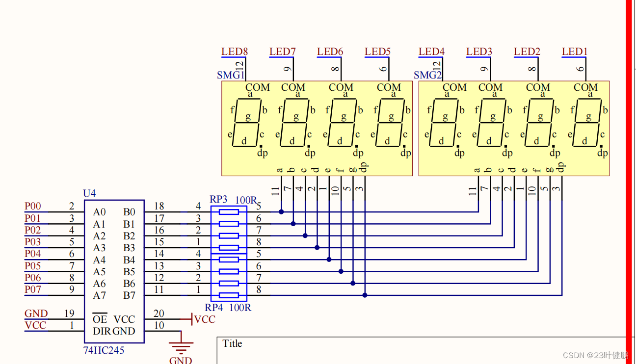The image size is (636, 364).
Task: Select the RP3 resistor pack label
Action: tap(218, 200)
